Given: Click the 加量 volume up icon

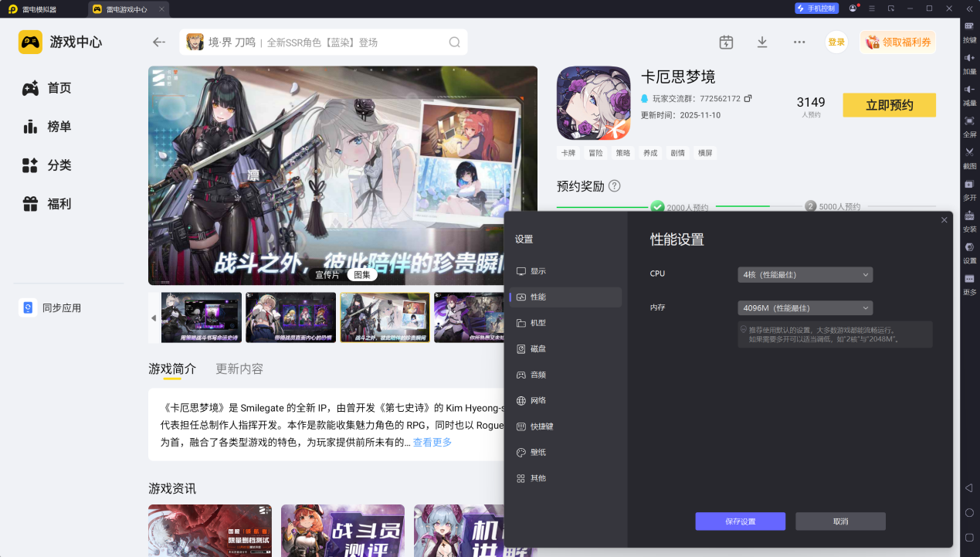Looking at the screenshot, I should pos(969,58).
